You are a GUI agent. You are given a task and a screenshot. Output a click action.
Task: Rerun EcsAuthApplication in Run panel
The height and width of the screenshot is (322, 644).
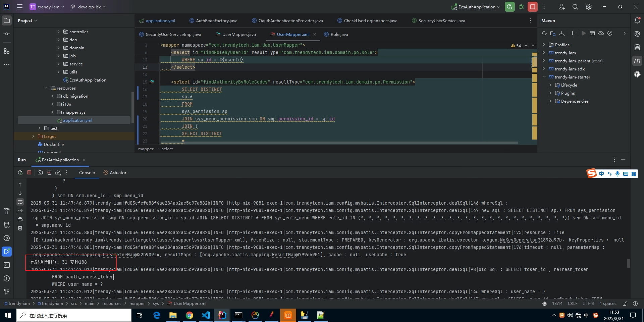pos(20,172)
